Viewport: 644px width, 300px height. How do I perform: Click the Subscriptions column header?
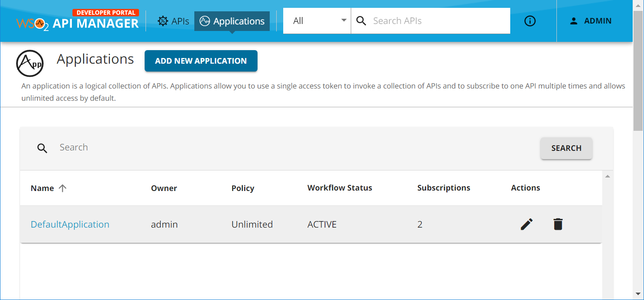point(444,188)
